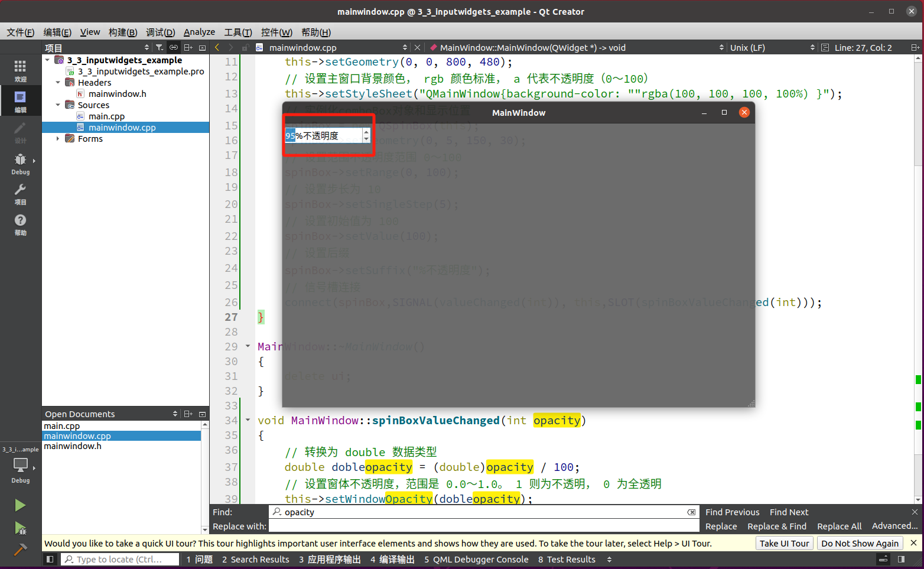The height and width of the screenshot is (569, 924).
Task: Open the 构建(B) menu
Action: (x=123, y=32)
